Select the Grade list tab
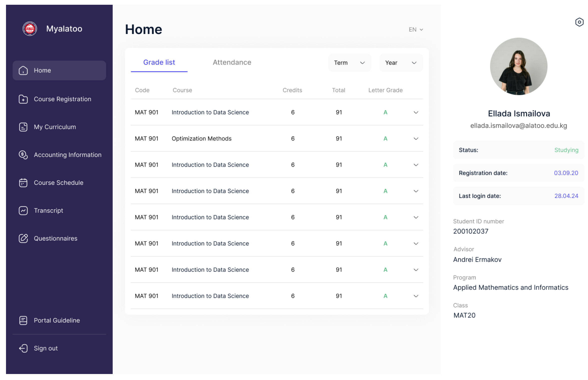This screenshot has width=588, height=380. tap(159, 62)
